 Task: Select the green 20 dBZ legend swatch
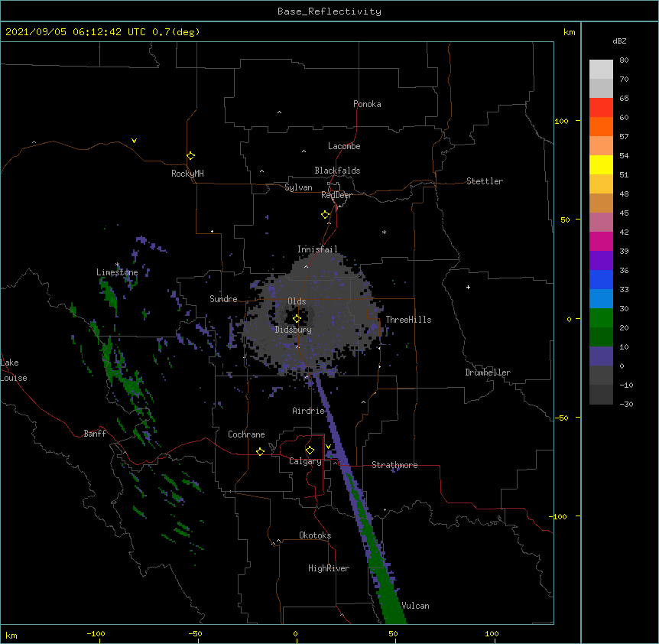coord(601,318)
